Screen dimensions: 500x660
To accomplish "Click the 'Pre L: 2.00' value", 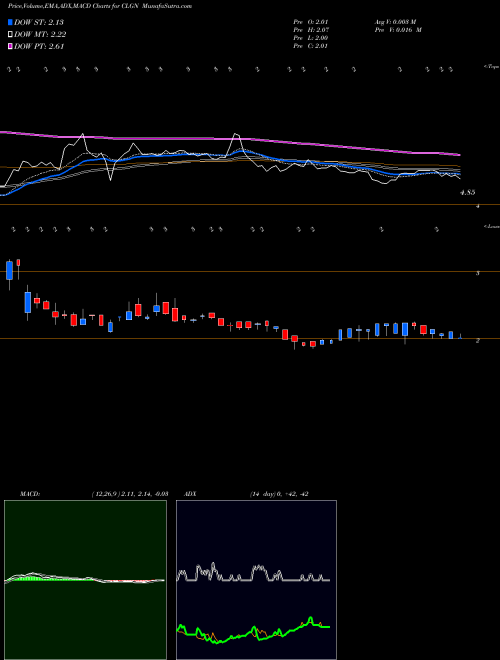I will click(311, 37).
